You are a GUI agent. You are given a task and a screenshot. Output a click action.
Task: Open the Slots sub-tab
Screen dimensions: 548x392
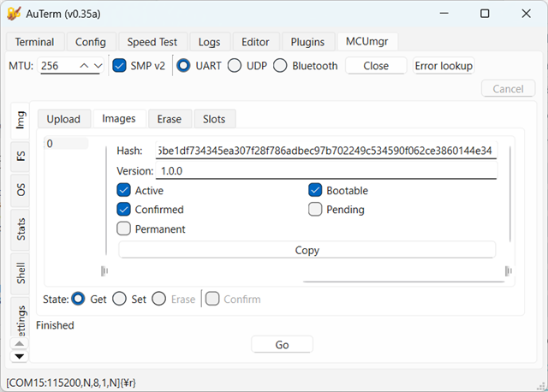tap(214, 119)
